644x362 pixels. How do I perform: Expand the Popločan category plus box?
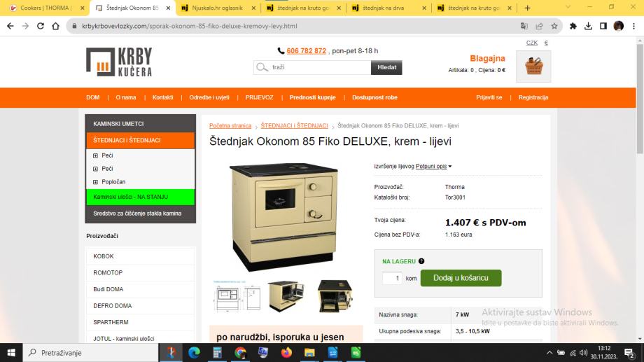coord(95,181)
